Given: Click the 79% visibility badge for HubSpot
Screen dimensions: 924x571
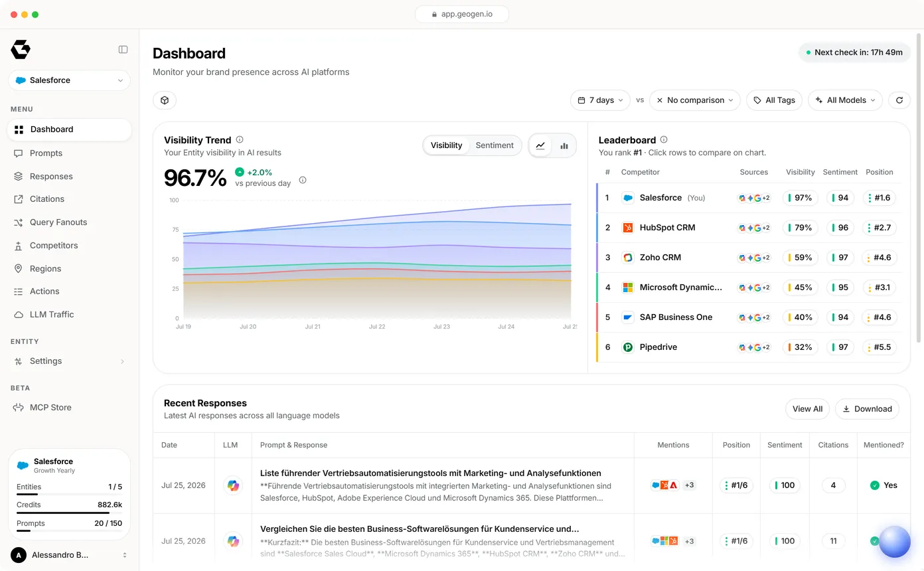Looking at the screenshot, I should point(800,228).
